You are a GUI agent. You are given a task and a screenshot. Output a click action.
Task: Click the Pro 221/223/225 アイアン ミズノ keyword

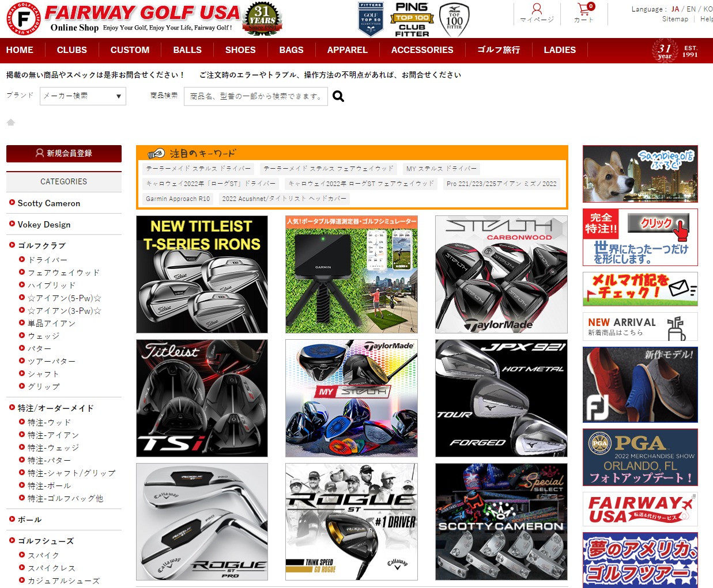(x=501, y=184)
